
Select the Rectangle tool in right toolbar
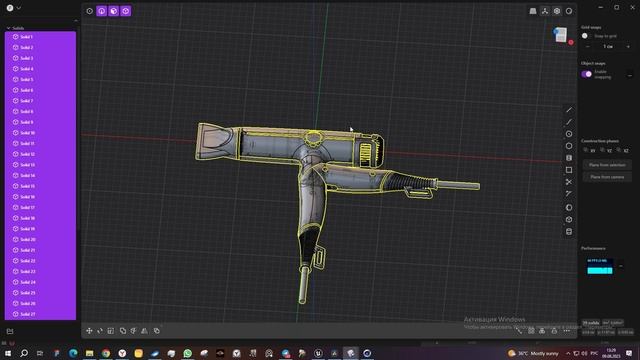tap(569, 170)
